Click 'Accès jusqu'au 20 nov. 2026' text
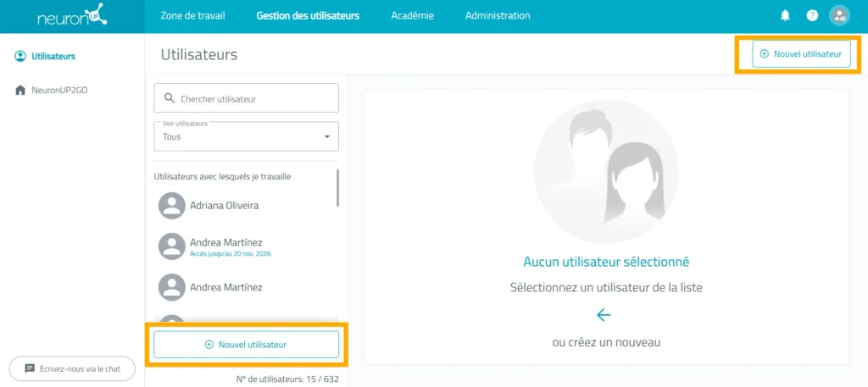Viewport: 868px width, 387px height. tap(231, 254)
